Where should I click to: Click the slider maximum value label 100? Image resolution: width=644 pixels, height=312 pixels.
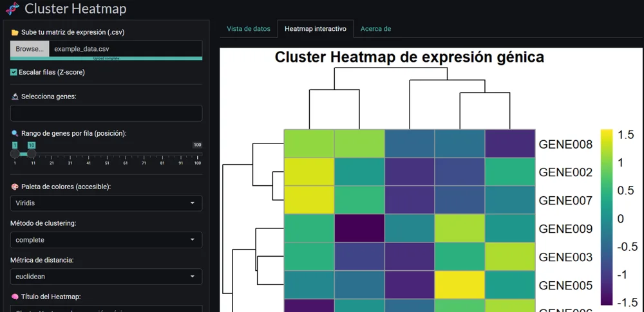click(198, 145)
